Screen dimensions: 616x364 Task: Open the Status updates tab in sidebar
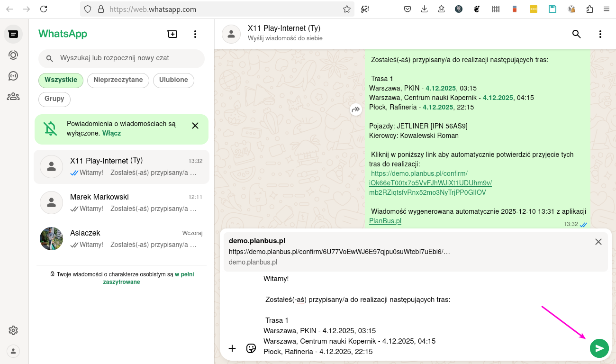pos(13,55)
